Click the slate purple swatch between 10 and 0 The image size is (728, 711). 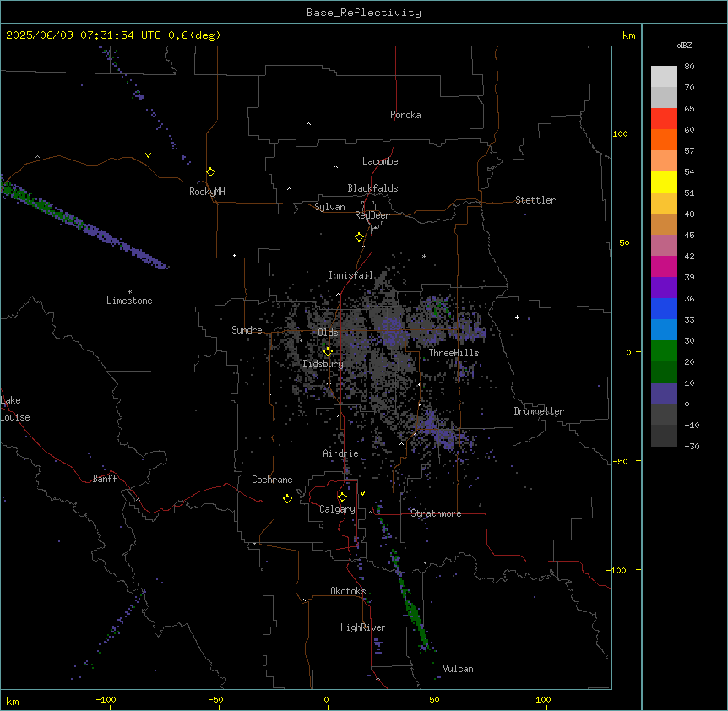click(664, 393)
